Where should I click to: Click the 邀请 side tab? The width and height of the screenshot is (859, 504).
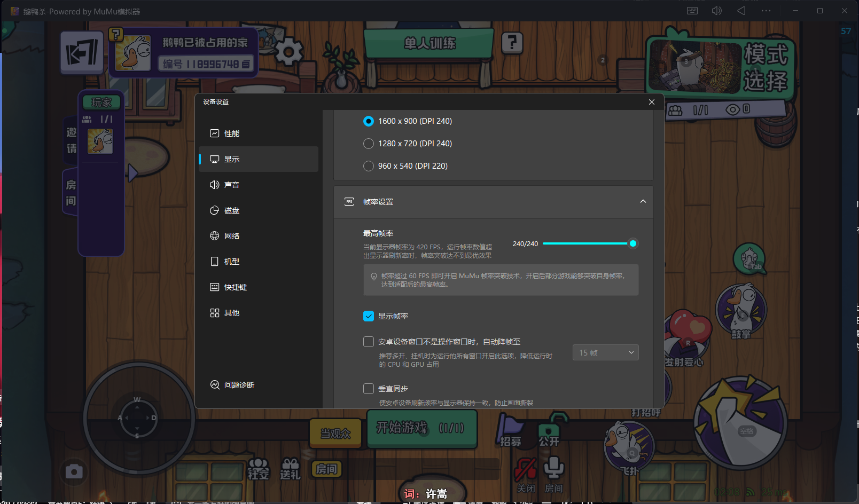(71, 140)
